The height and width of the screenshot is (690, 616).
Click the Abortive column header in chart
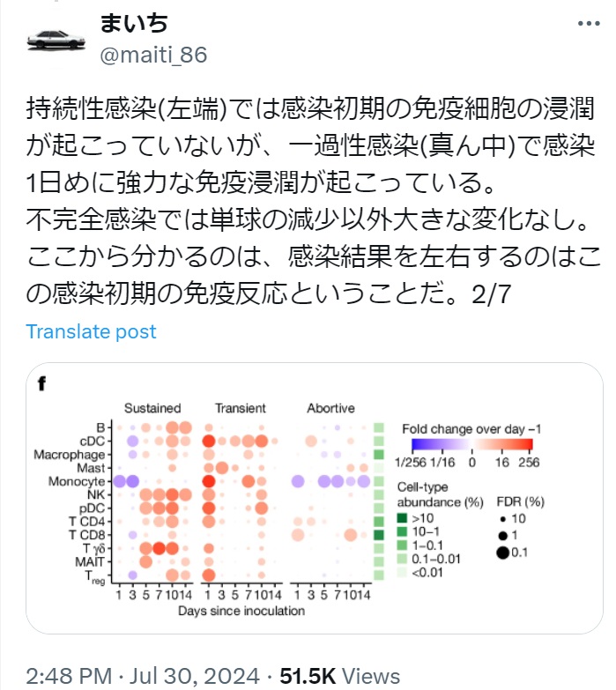point(330,408)
